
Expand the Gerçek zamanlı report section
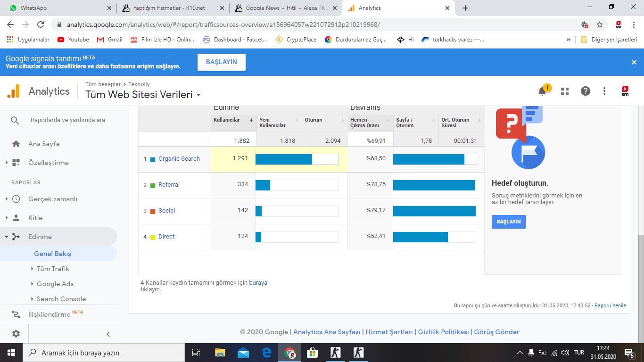[7, 199]
